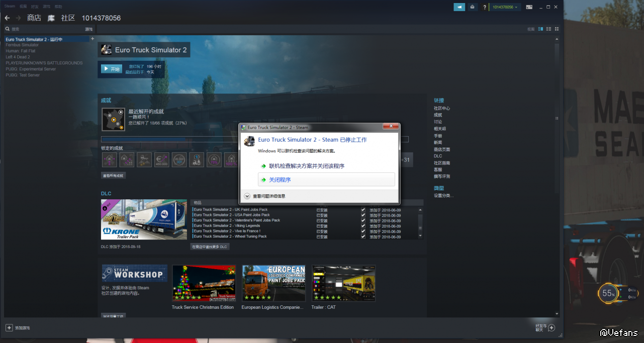Click the view all achievements button
644x343 pixels.
coord(113,176)
